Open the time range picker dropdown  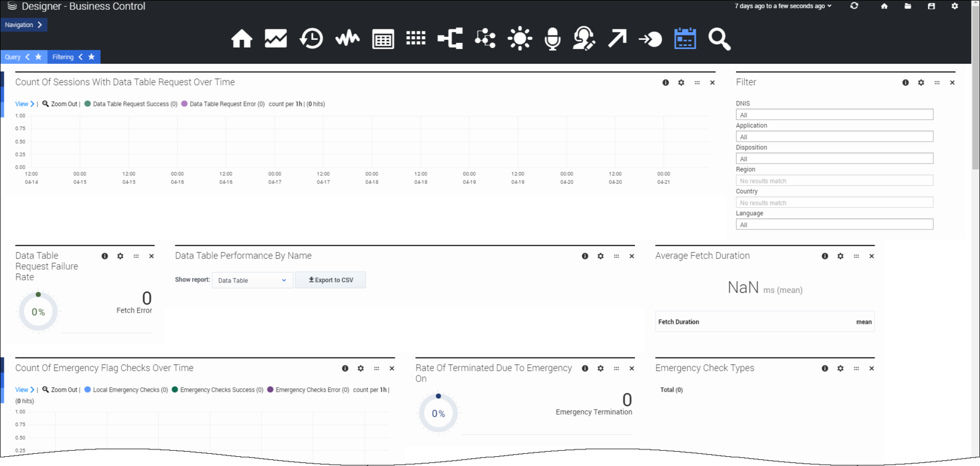(783, 6)
